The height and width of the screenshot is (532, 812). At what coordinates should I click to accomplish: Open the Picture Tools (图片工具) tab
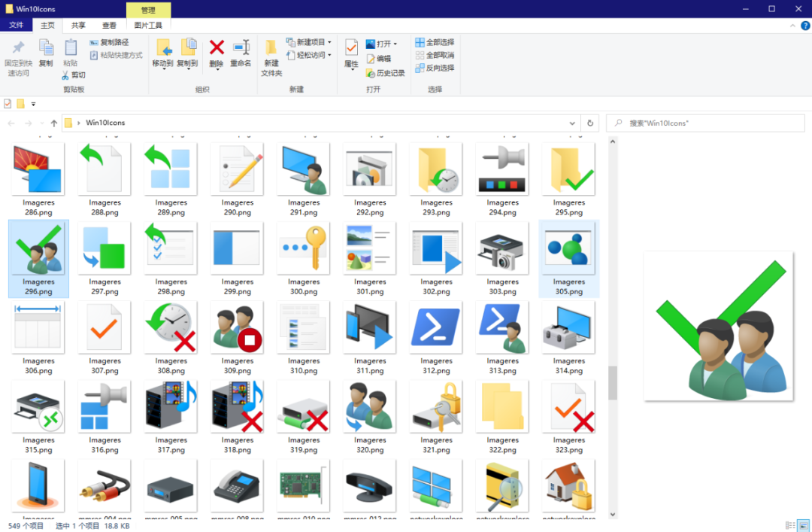tap(148, 25)
